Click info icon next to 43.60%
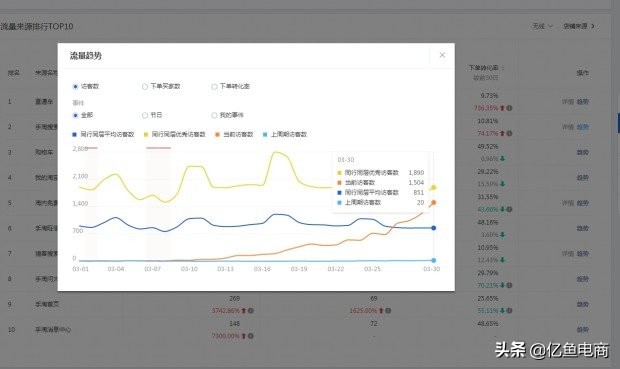Viewport: 620px width, 369px height. point(509,209)
